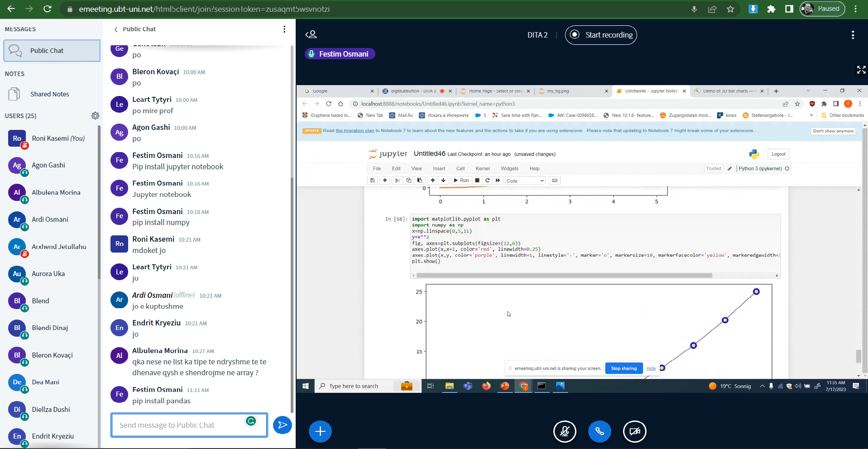Click the DITA 2 meeting title
Screen dimensions: 868x449
pos(537,35)
